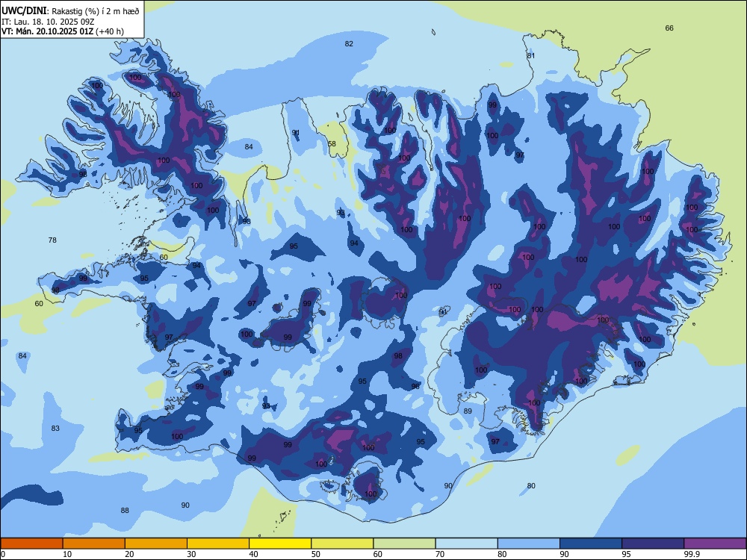This screenshot has width=747, height=560.
Task: Select the 30–40 amber legend block
Action: 218,544
